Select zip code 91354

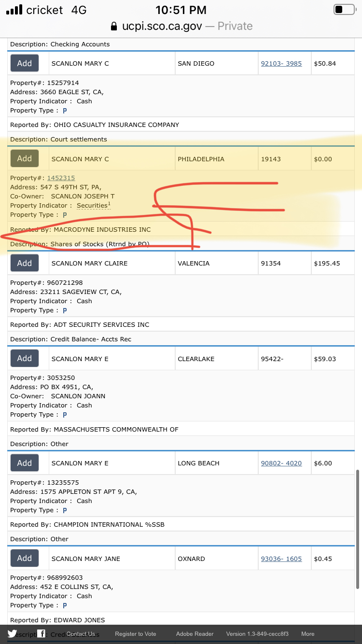270,263
